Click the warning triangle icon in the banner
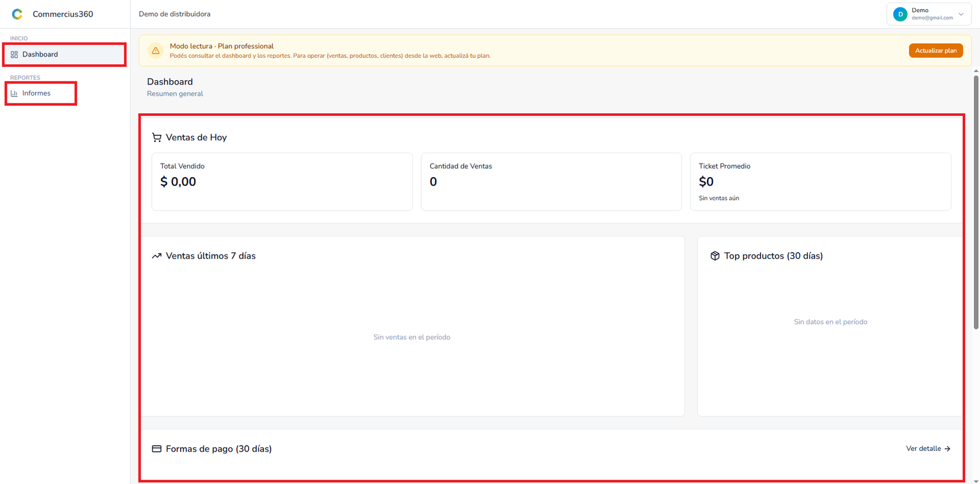This screenshot has width=980, height=484. tap(156, 51)
